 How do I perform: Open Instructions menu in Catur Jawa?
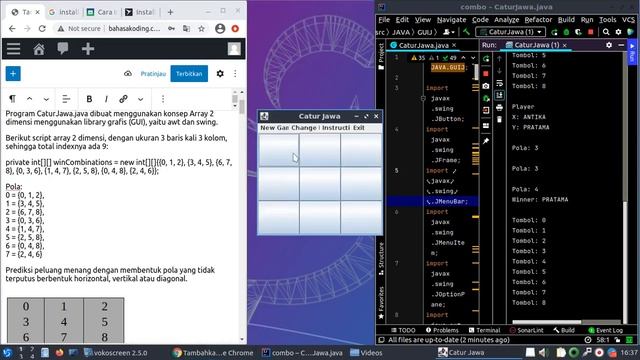coord(336,128)
